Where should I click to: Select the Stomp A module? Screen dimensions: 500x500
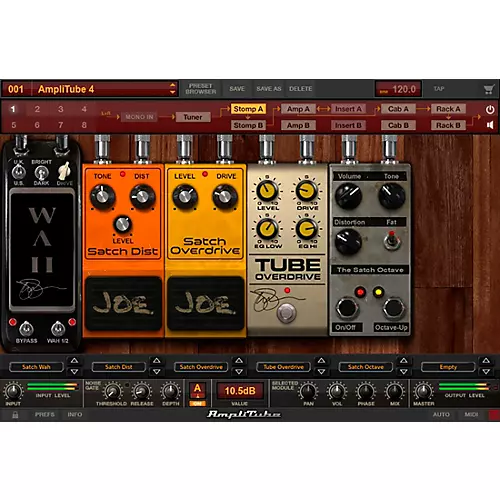click(x=248, y=109)
